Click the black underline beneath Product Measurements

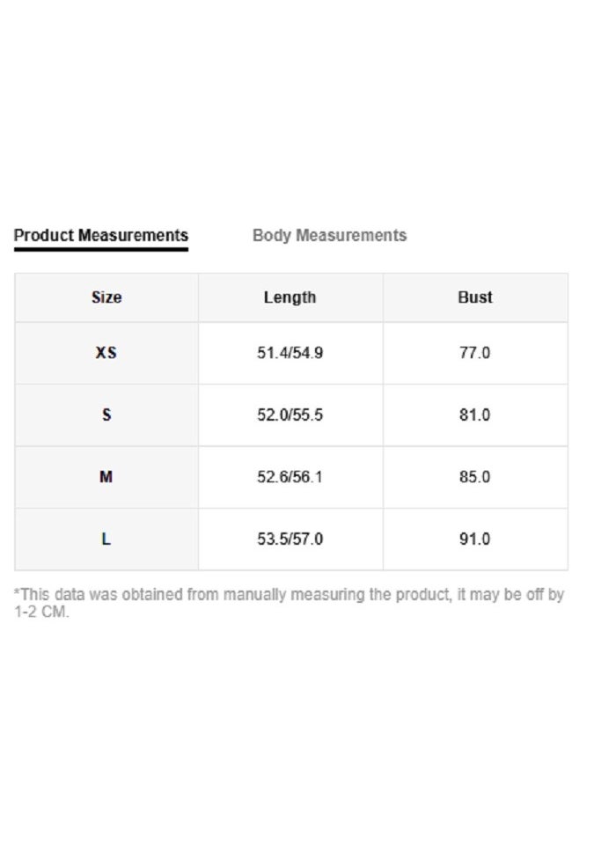(x=101, y=249)
